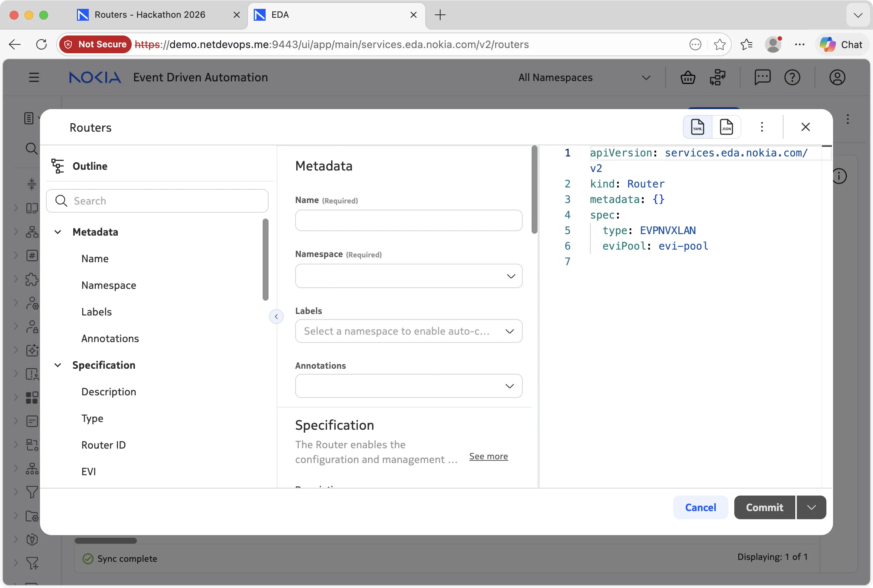Select EVI in the outline

pos(88,472)
